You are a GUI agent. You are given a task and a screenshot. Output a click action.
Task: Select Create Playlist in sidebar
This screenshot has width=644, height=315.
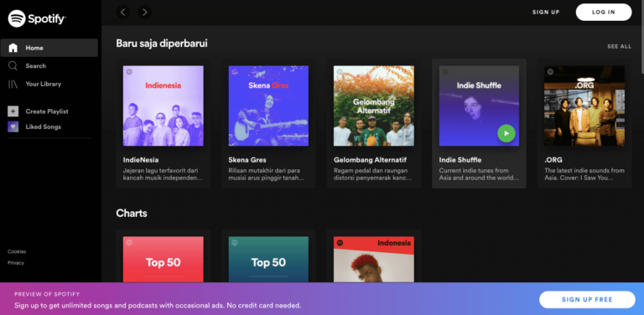coord(49,111)
